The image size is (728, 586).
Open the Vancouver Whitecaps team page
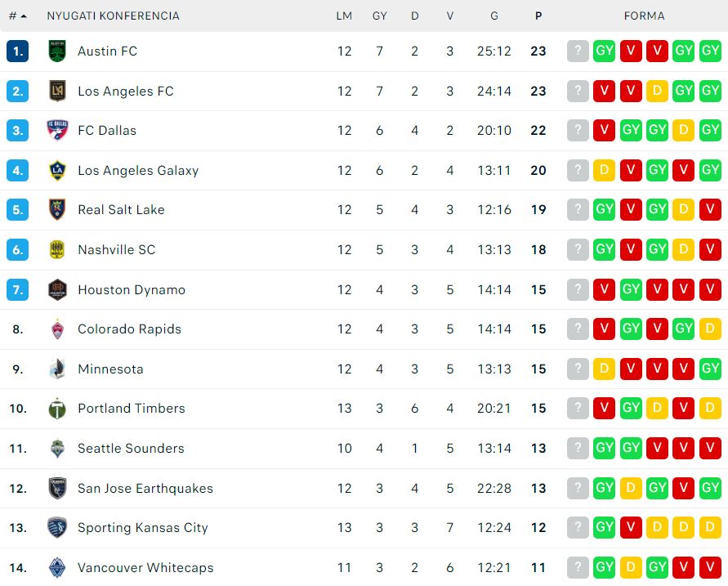tap(145, 567)
